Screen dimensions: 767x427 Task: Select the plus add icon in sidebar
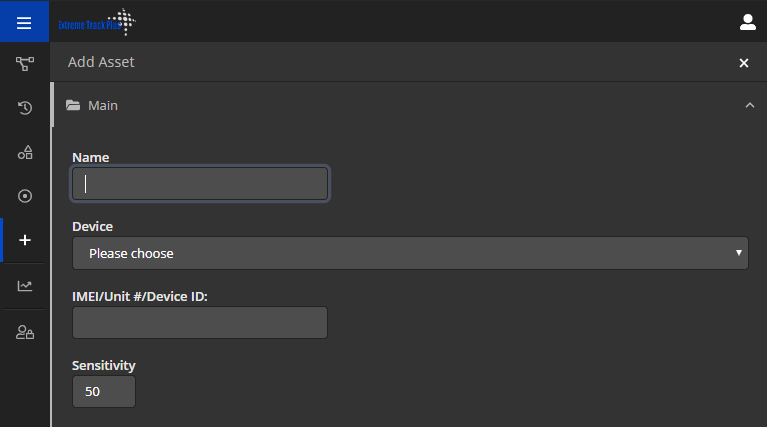coord(25,240)
